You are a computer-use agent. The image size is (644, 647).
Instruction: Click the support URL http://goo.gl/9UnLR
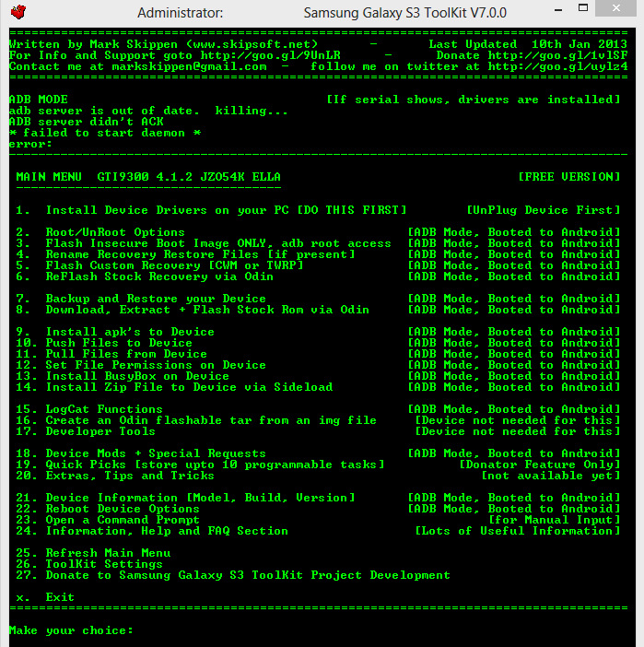[x=271, y=55]
